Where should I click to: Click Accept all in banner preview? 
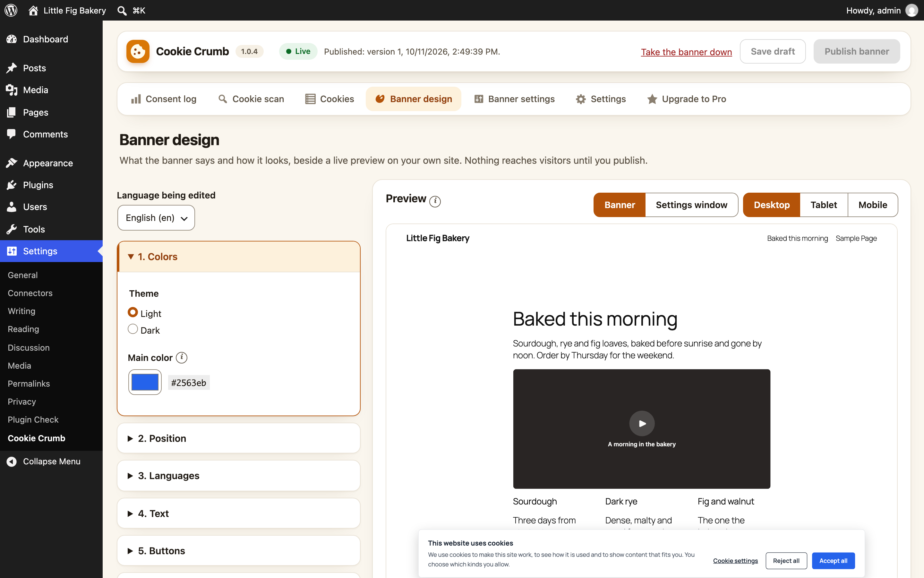pyautogui.click(x=833, y=561)
